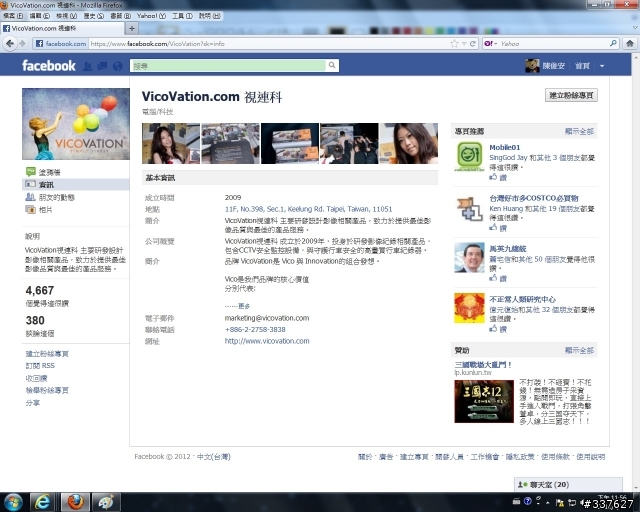640x512 pixels.
Task: Open the first menu in Firefox menu bar
Action: pos(13,16)
